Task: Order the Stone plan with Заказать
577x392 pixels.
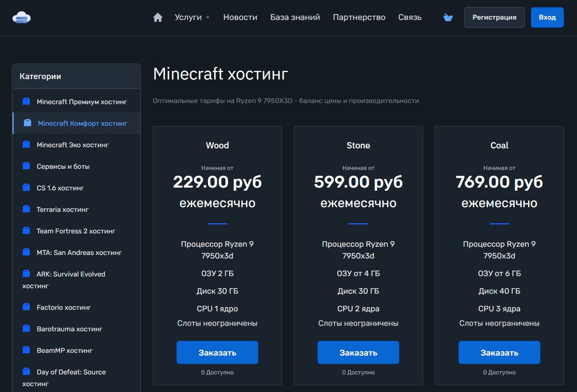Action: click(x=358, y=352)
